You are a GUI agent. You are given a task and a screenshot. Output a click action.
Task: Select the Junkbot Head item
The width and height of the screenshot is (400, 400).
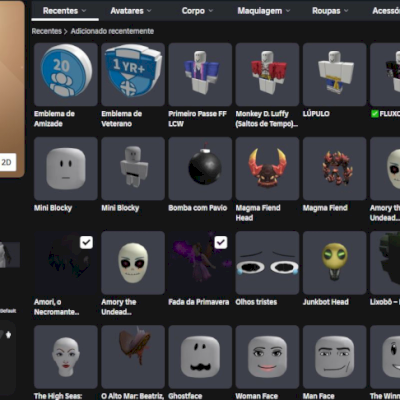click(335, 263)
